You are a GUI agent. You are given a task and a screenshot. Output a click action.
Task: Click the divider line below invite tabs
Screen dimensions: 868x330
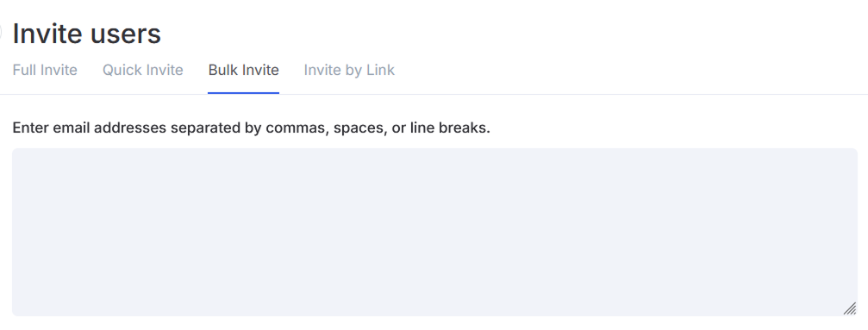[x=434, y=94]
